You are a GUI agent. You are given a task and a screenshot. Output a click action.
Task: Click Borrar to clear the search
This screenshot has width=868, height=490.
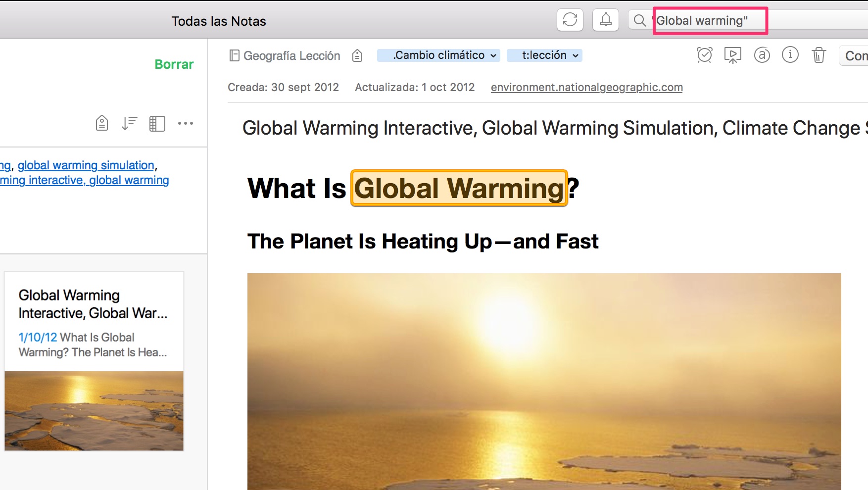(x=174, y=64)
